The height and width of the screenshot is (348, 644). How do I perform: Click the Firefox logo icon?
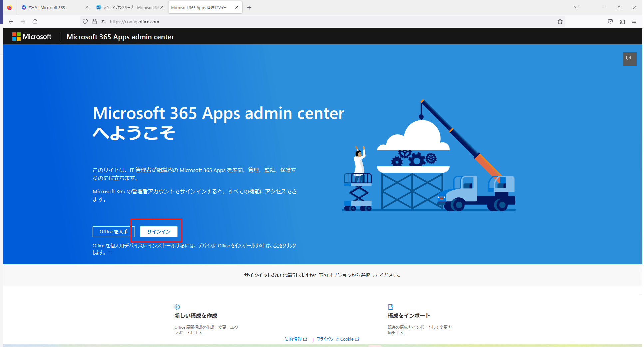(x=9, y=7)
